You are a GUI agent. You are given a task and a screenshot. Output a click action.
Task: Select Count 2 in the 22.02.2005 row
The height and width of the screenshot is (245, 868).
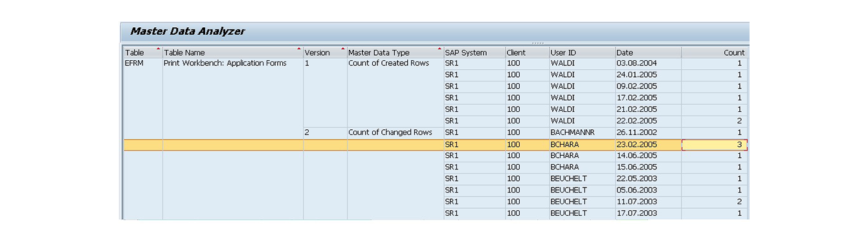pos(714,121)
